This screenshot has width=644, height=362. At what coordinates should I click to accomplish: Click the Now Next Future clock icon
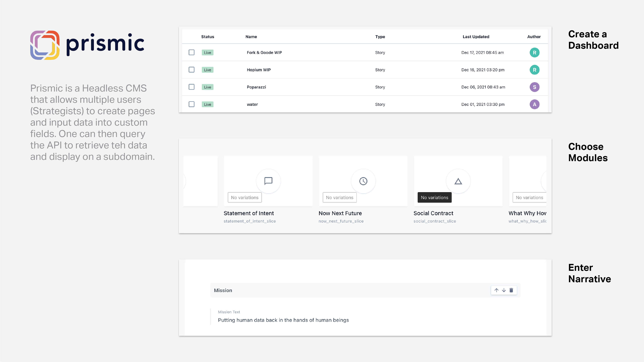[363, 181]
